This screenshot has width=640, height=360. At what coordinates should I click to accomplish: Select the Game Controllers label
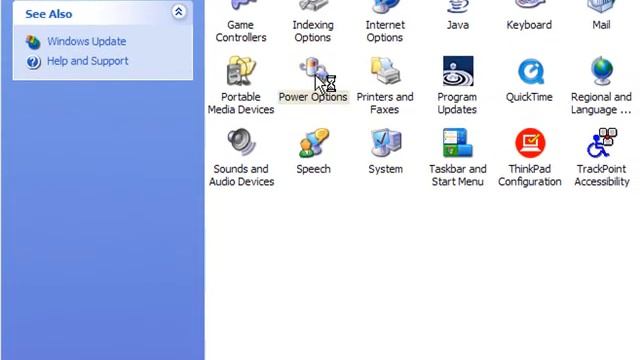click(x=241, y=31)
